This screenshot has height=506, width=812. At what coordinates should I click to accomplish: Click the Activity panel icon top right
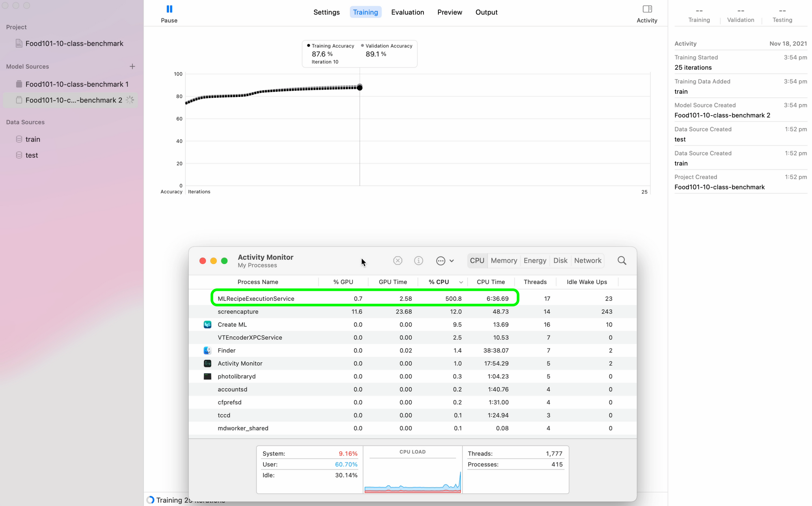click(x=648, y=9)
